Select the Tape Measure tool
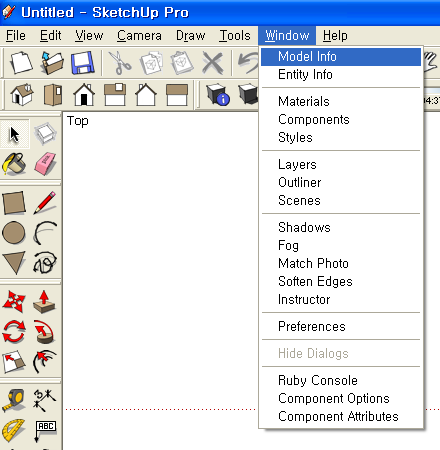 pos(14,400)
